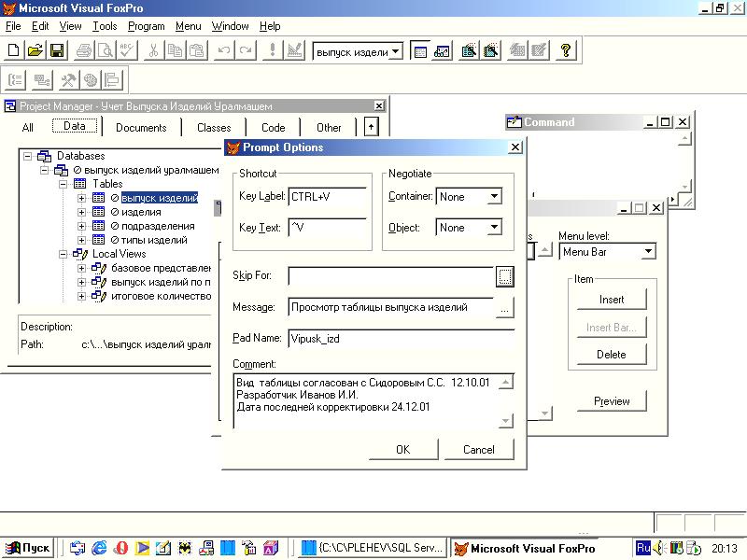The image size is (747, 560).
Task: Click the Redo arrow icon
Action: (x=246, y=50)
